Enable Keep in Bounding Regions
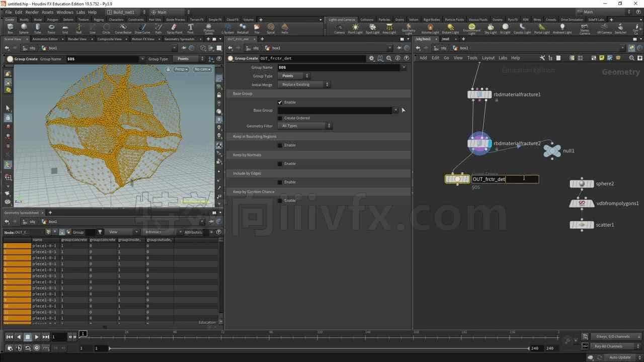This screenshot has width=644, height=362. pos(280,145)
